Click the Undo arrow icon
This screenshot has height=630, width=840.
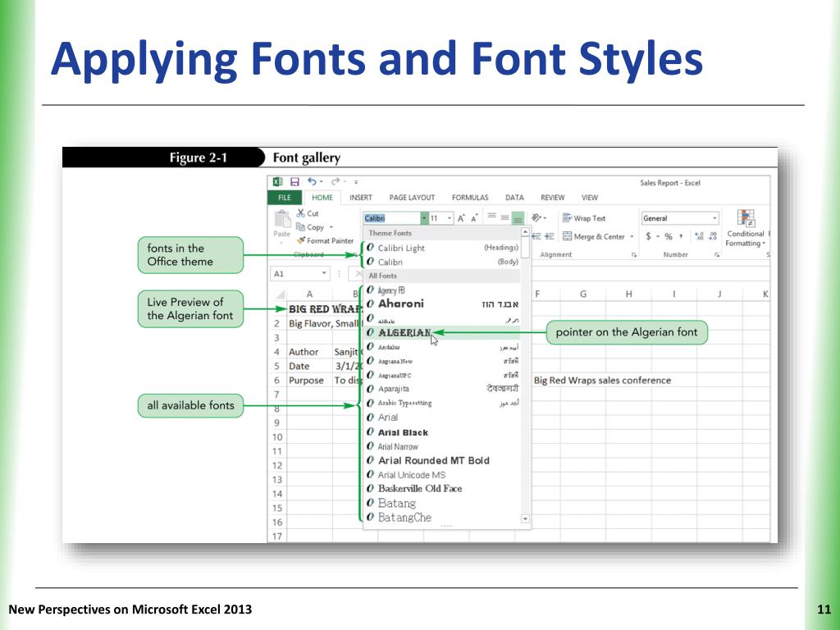pyautogui.click(x=313, y=182)
